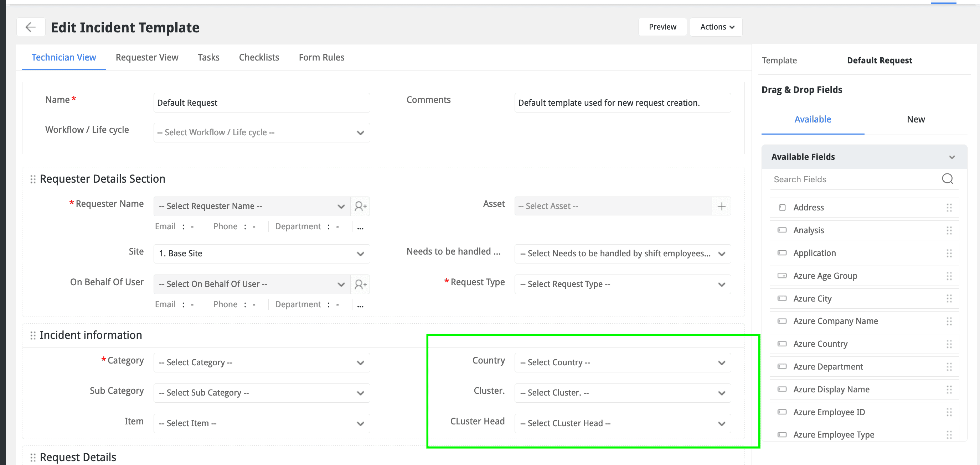
Task: Click the Preview button
Action: pos(662,27)
